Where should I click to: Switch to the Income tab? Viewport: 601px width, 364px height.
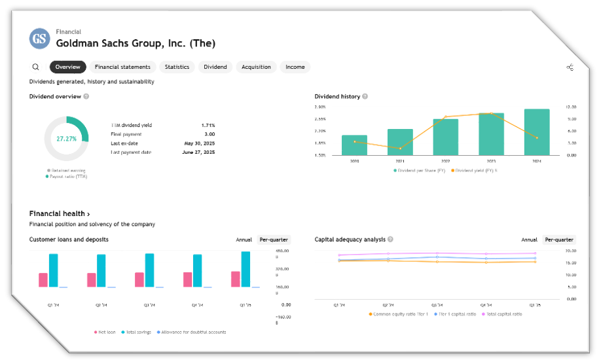point(295,67)
